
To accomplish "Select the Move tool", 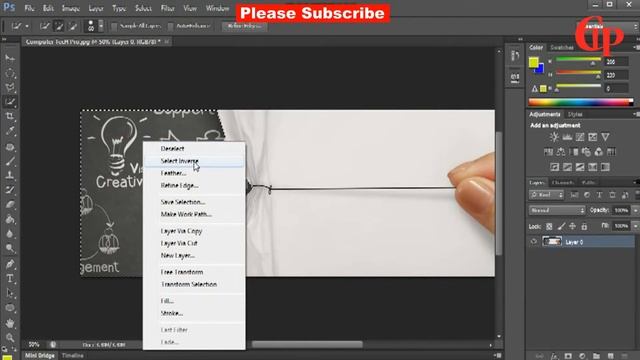I will (x=10, y=58).
